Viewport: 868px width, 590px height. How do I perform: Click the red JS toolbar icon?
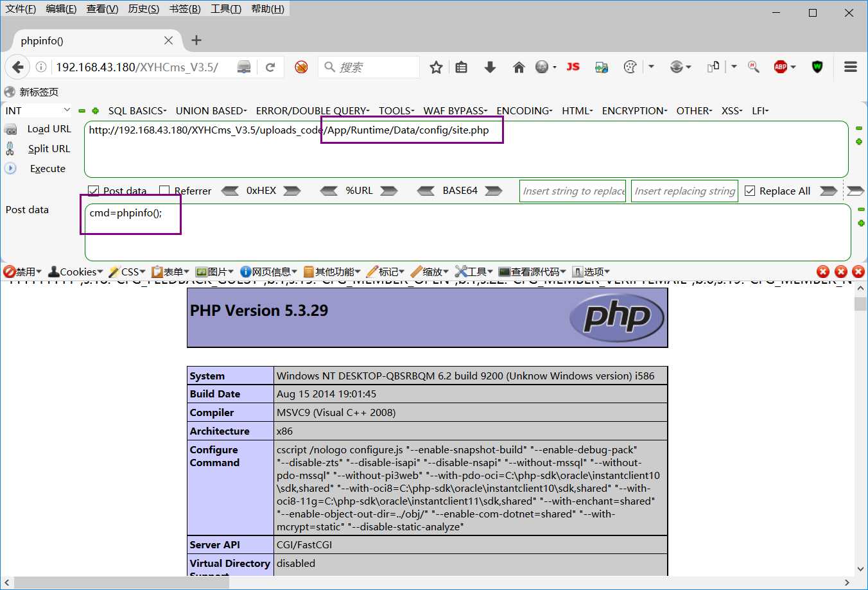(x=573, y=67)
